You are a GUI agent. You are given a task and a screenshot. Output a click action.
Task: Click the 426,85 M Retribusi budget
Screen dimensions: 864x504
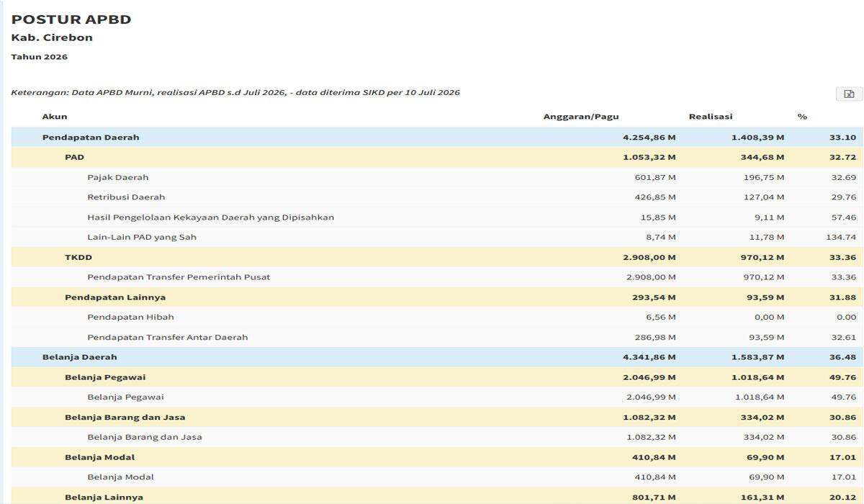pyautogui.click(x=655, y=197)
